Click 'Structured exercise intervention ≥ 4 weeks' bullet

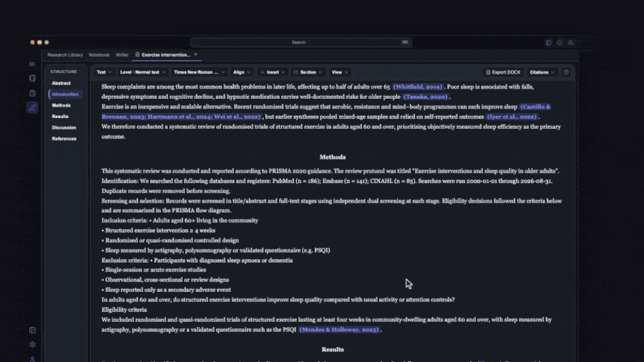coord(159,230)
